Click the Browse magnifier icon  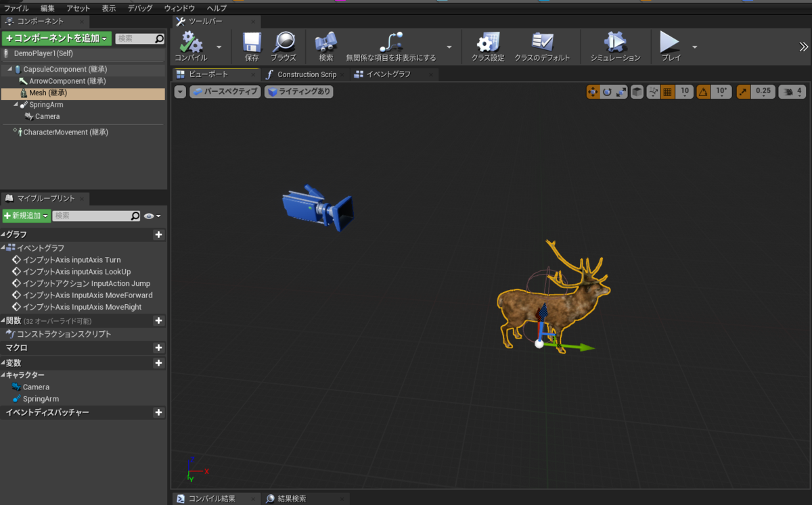coord(284,43)
